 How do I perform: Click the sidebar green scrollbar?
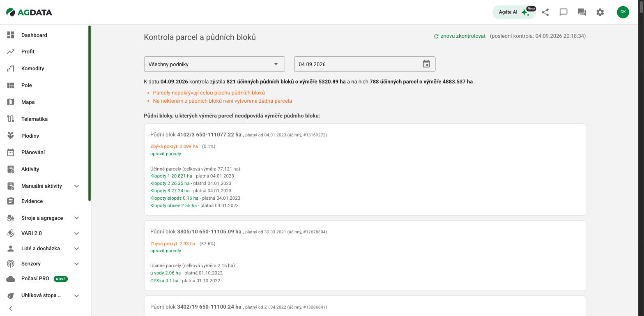pos(90,113)
